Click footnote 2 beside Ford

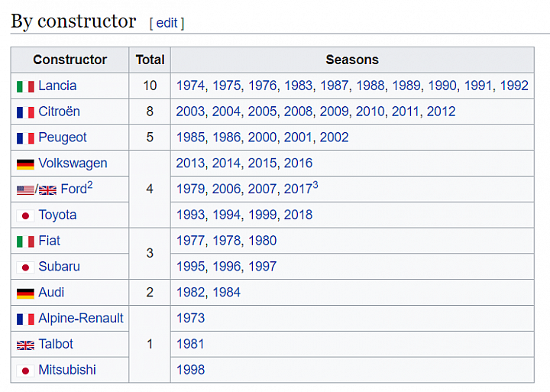(90, 185)
